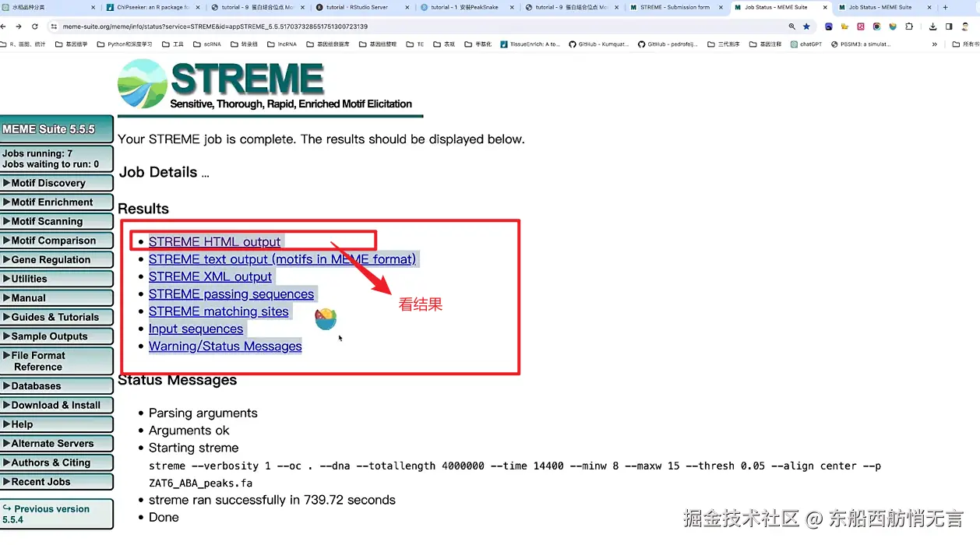Go back to the previous page
This screenshot has height=545, width=980.
pyautogui.click(x=5, y=26)
